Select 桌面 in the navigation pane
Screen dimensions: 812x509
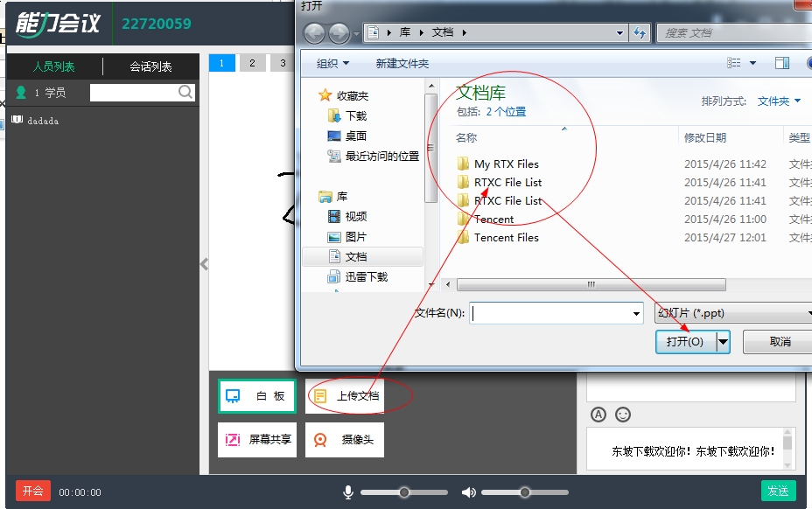click(x=347, y=136)
